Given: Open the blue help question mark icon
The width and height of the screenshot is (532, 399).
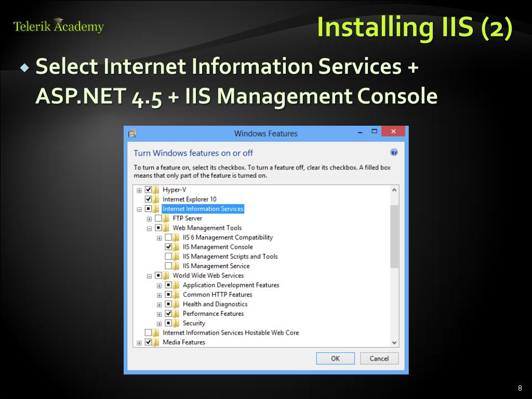Looking at the screenshot, I should pyautogui.click(x=394, y=152).
